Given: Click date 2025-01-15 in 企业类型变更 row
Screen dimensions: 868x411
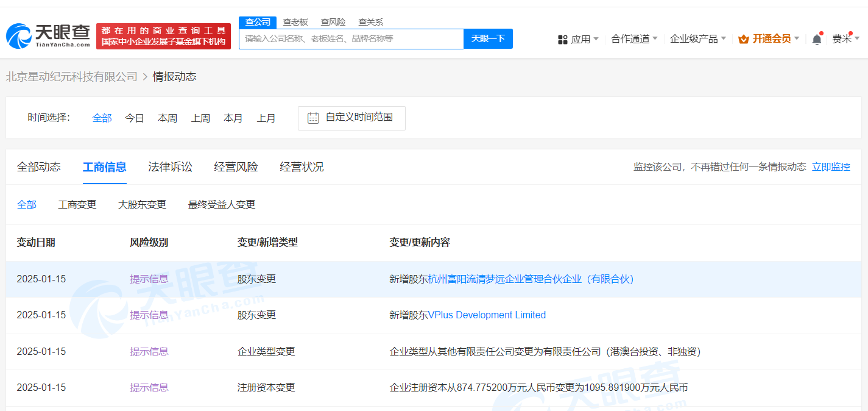Looking at the screenshot, I should (41, 351).
